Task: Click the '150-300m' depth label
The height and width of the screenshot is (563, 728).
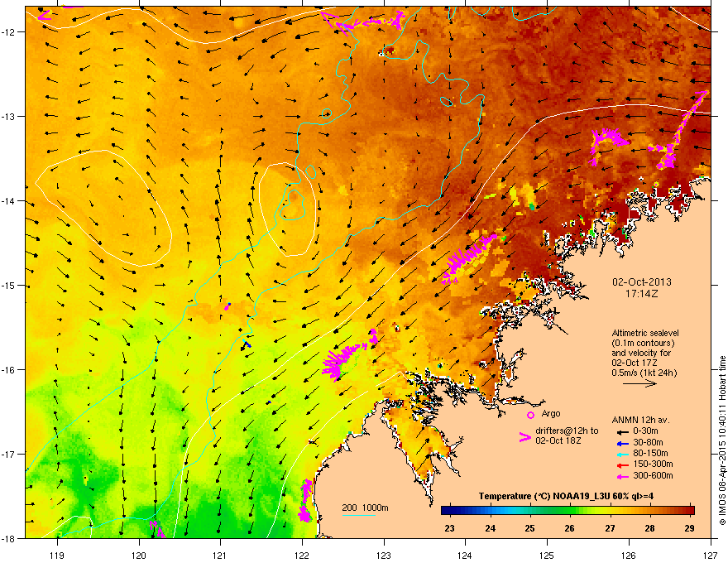Action: 654,464
